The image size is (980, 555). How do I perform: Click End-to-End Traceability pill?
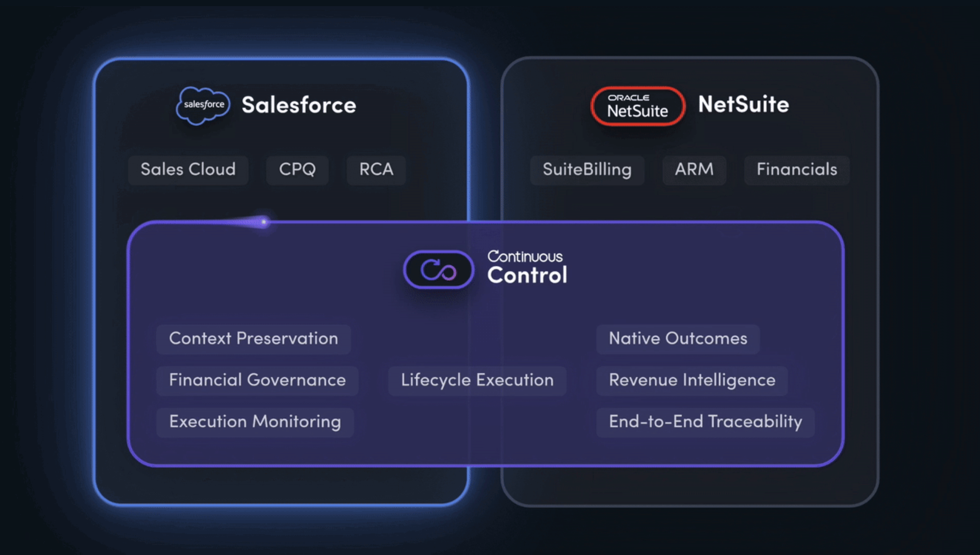click(x=705, y=422)
